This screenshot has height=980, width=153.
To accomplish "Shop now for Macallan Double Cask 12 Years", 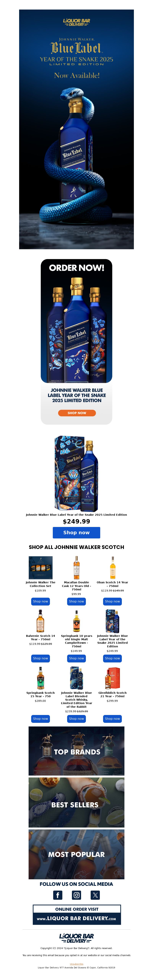I will 76,601.
